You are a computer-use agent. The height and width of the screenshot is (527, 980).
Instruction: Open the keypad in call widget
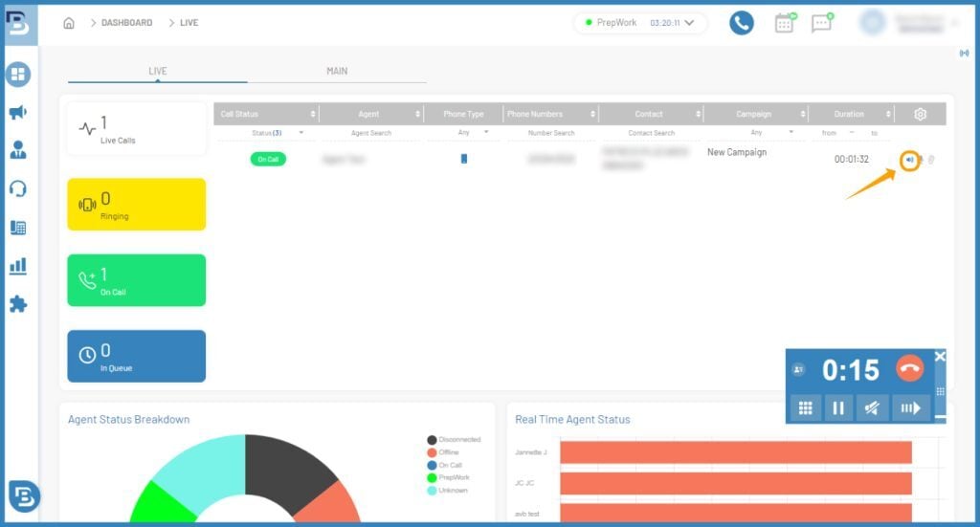(x=806, y=408)
